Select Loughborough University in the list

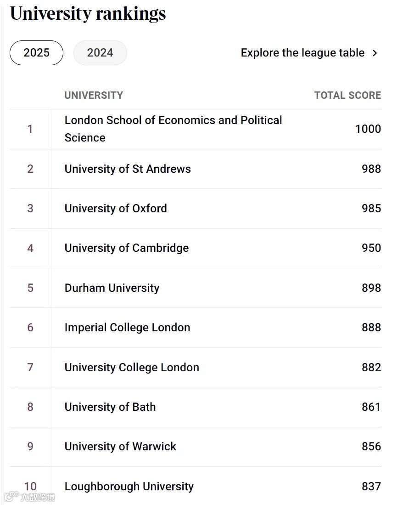pos(129,486)
